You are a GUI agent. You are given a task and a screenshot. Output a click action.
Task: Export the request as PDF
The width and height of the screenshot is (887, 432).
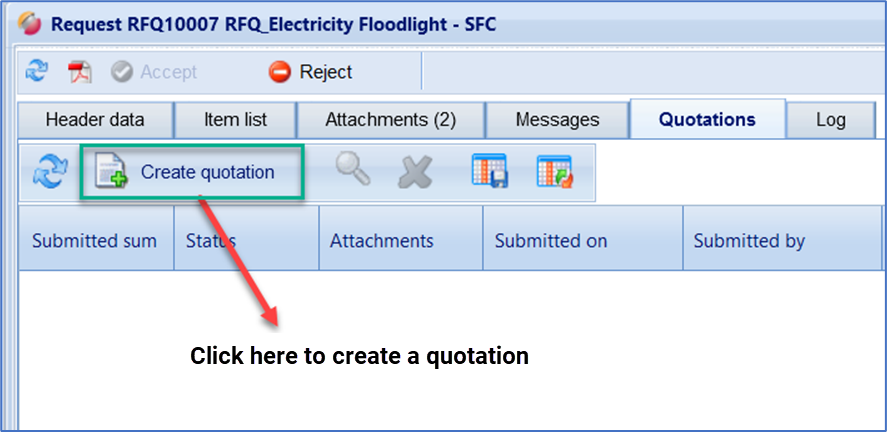[79, 72]
